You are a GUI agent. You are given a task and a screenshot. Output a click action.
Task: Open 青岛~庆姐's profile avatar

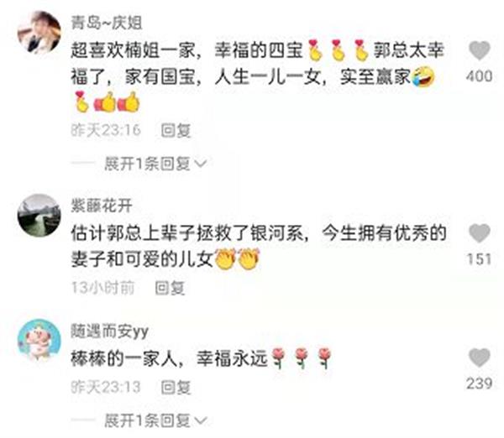(39, 33)
